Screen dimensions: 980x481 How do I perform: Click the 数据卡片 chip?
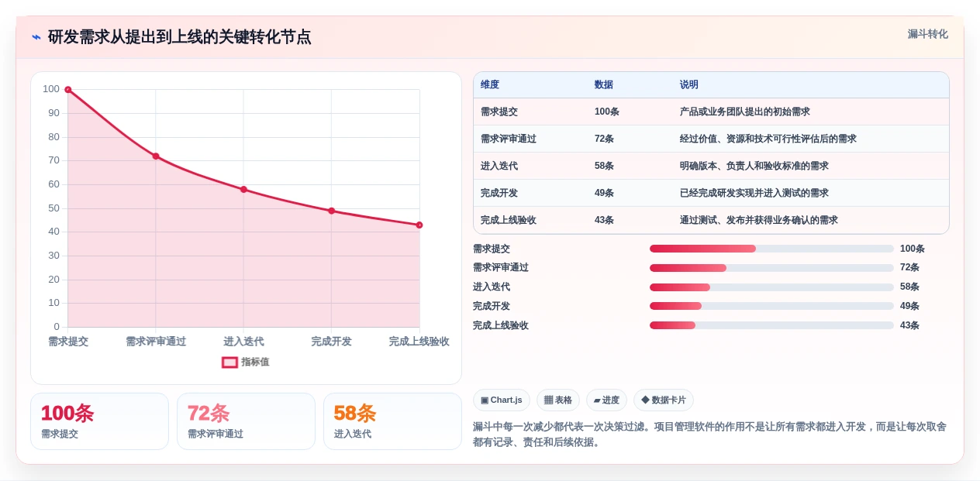(664, 400)
